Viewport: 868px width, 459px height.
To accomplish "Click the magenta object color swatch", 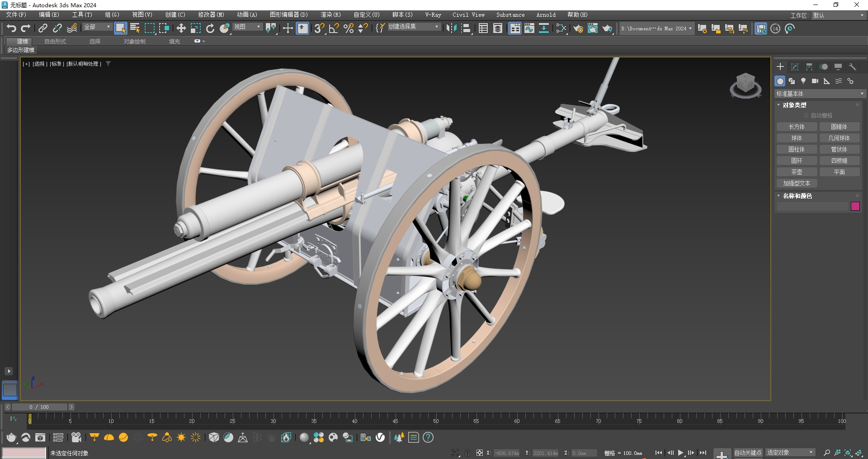I will 855,206.
